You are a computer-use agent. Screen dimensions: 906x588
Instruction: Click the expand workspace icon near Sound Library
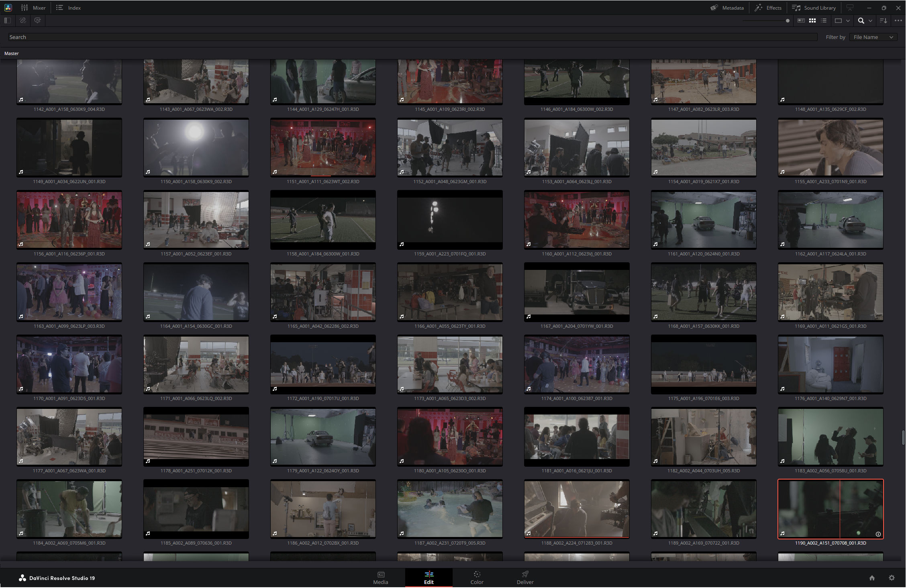850,8
